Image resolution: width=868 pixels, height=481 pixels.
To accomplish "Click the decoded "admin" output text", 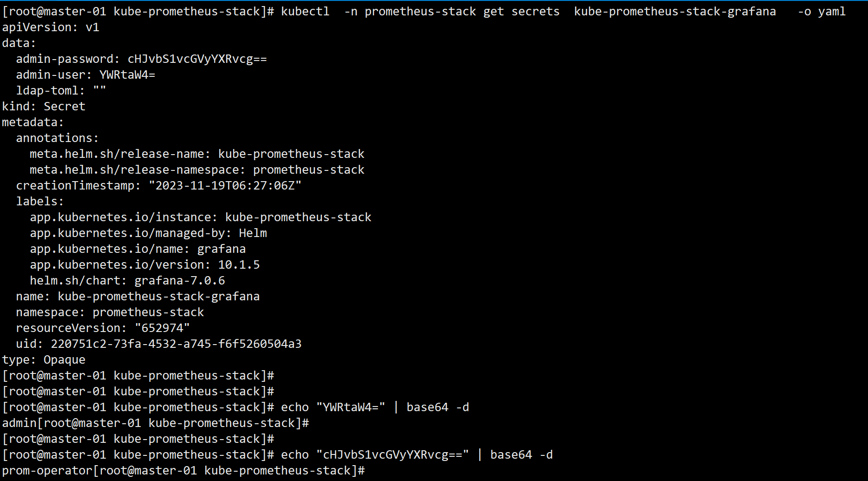I will [19, 423].
